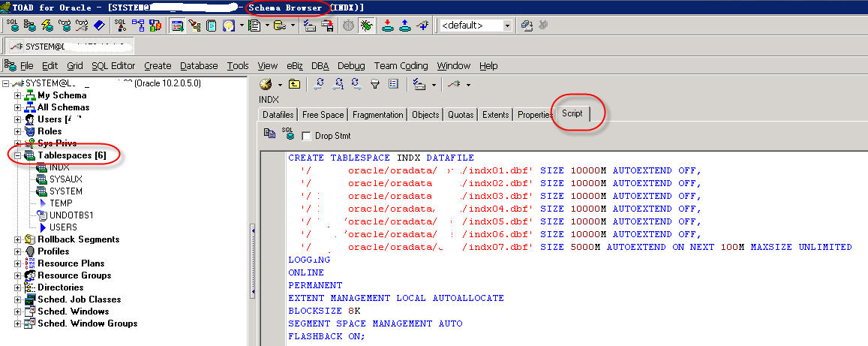868x346 pixels.
Task: Collapse the Tablespaces tree node
Action: pos(18,155)
